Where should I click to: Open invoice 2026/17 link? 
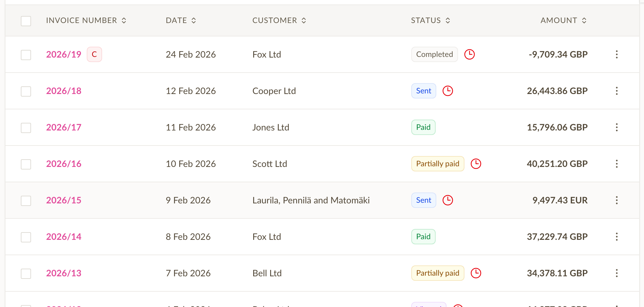64,127
